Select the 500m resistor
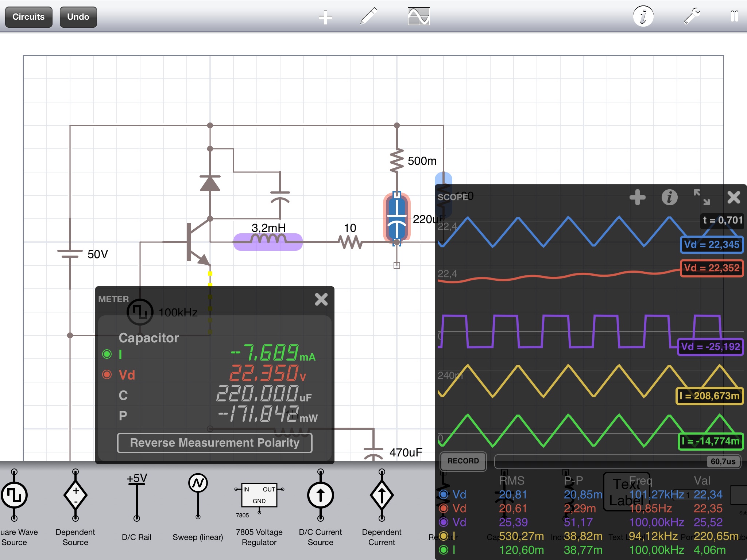The image size is (747, 560). click(397, 160)
